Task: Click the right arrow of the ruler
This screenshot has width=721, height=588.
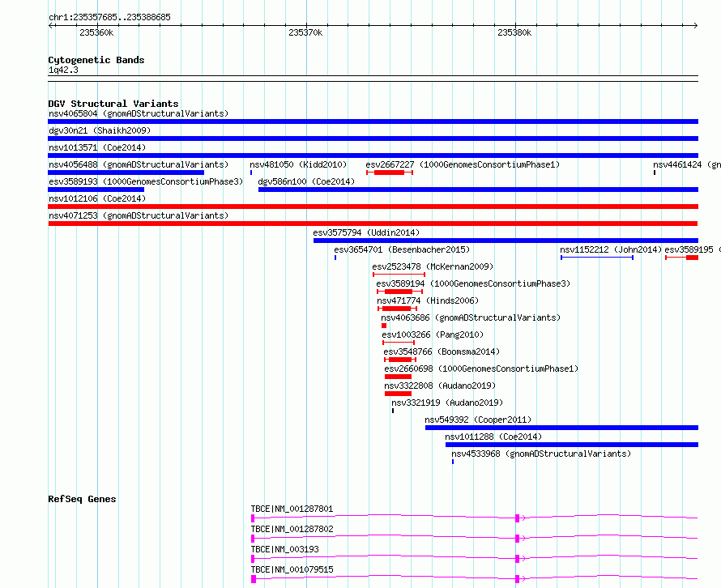Action: pos(696,25)
